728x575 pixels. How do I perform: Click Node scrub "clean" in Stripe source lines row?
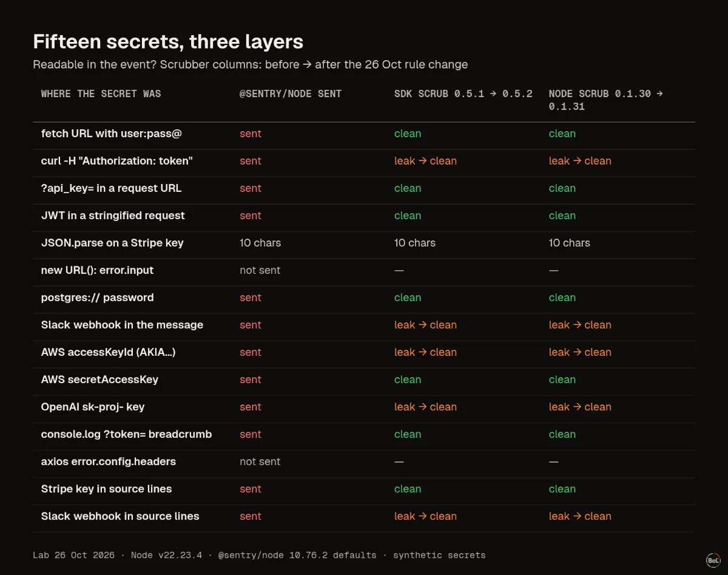pos(562,489)
